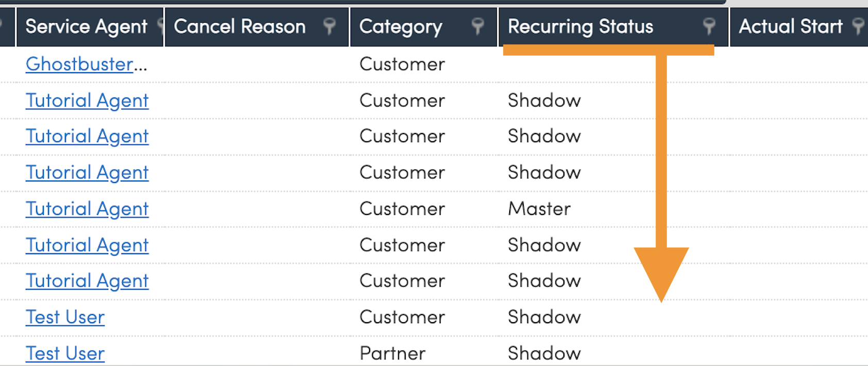Sort by the Cancel Reason column header

click(240, 26)
